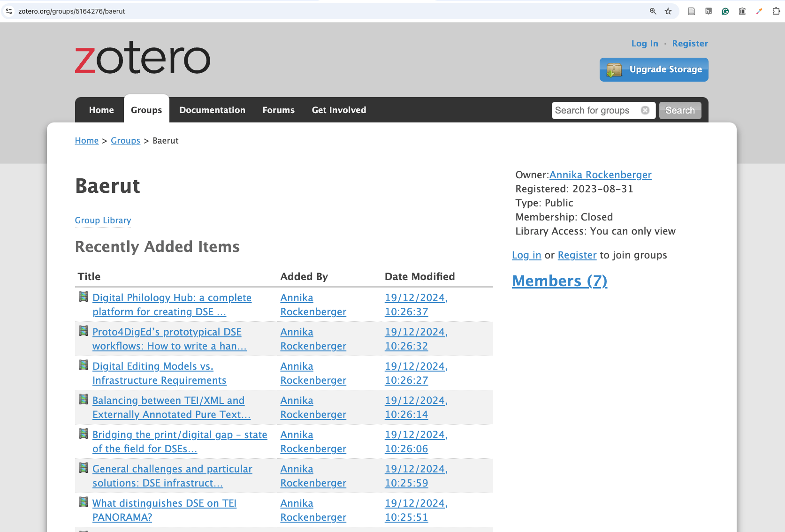Open the browser extensions puzzle icon
785x532 pixels.
[776, 11]
